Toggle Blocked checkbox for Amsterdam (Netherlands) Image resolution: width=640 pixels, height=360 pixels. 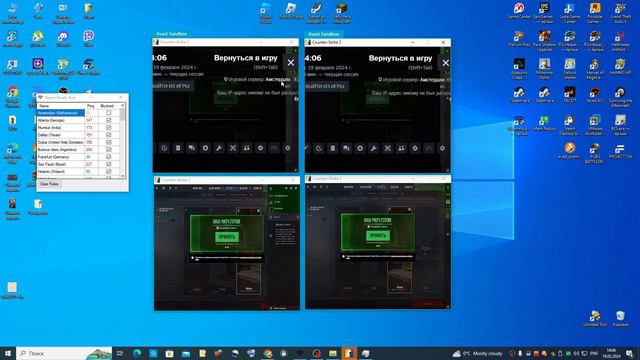click(109, 113)
